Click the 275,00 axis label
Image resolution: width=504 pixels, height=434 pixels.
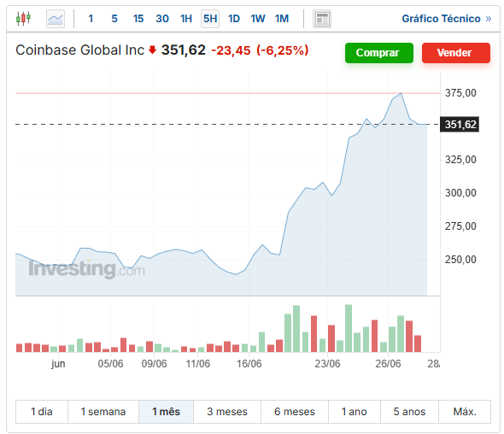coord(460,226)
